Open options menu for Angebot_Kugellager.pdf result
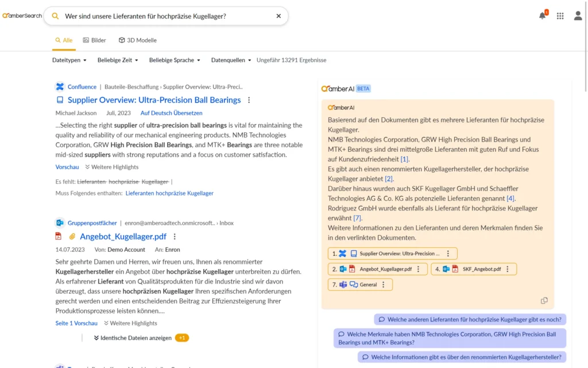The height and width of the screenshot is (368, 588). click(175, 236)
